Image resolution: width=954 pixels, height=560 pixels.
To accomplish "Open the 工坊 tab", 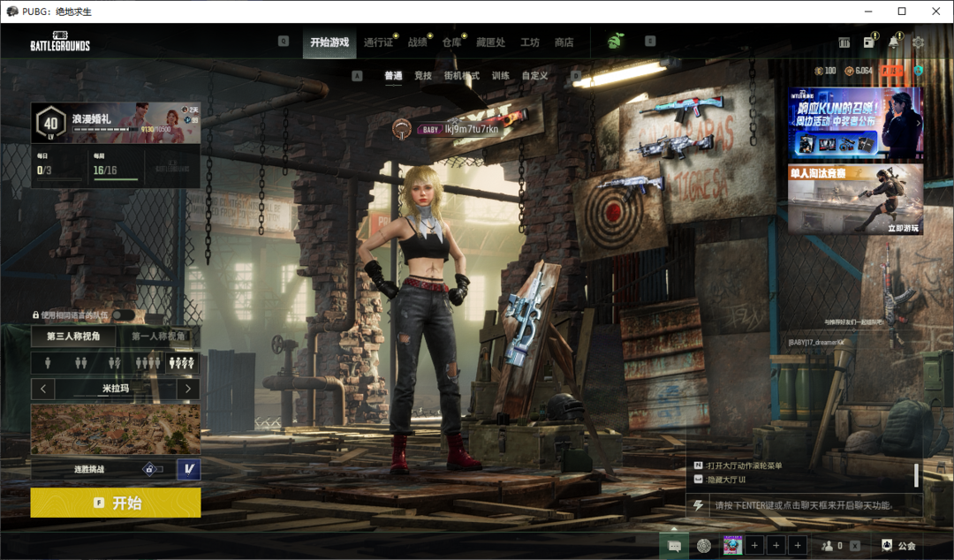I will [x=530, y=42].
